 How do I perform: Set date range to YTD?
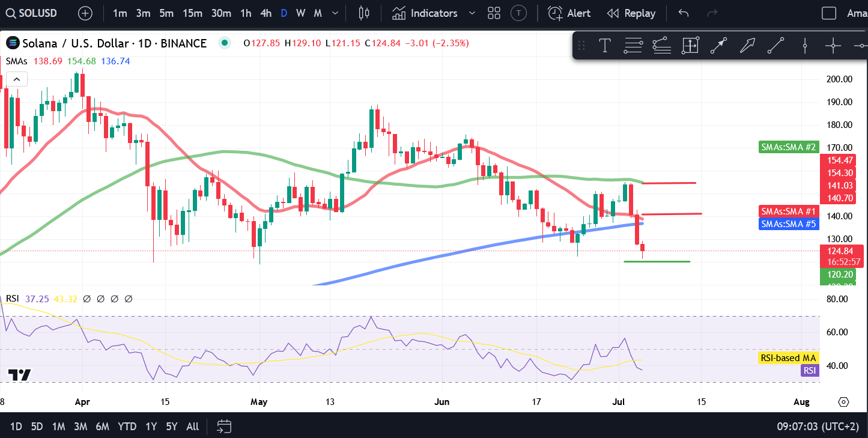click(127, 427)
